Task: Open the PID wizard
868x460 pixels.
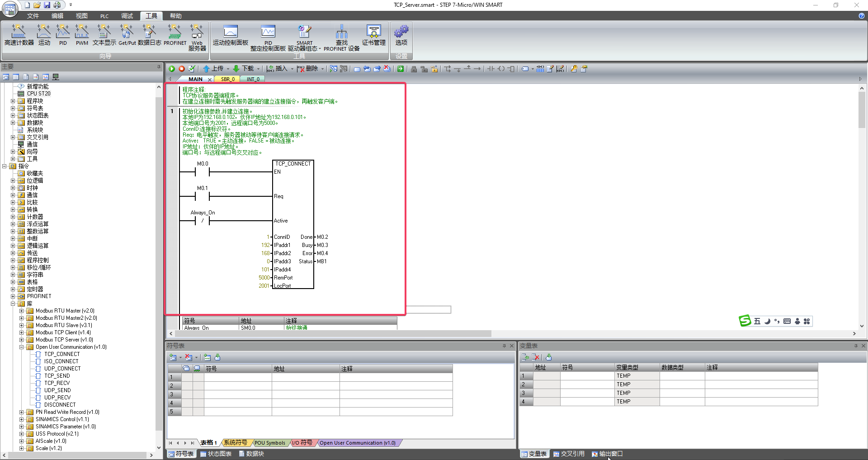Action: [x=63, y=35]
